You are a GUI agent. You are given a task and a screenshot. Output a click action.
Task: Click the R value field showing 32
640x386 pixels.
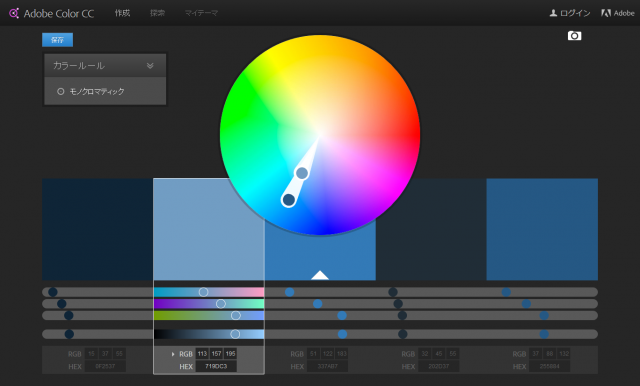[x=424, y=354]
